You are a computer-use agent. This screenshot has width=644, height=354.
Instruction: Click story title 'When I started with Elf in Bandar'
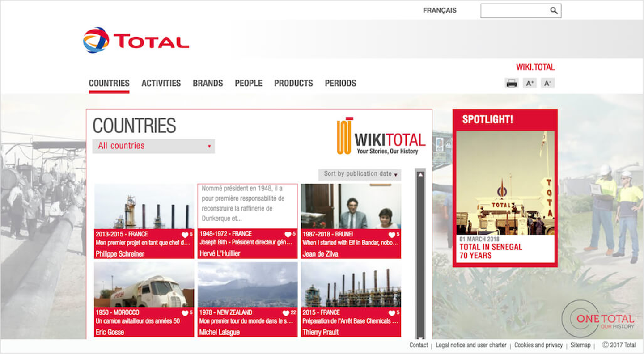(x=351, y=243)
